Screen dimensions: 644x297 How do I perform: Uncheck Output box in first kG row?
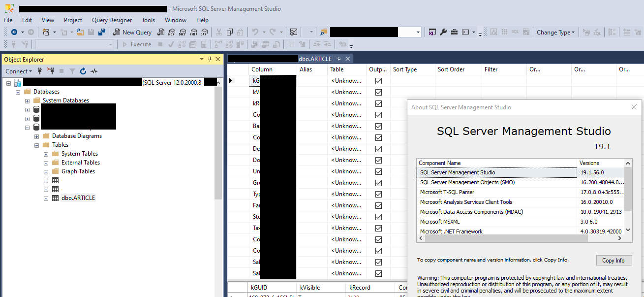click(378, 81)
